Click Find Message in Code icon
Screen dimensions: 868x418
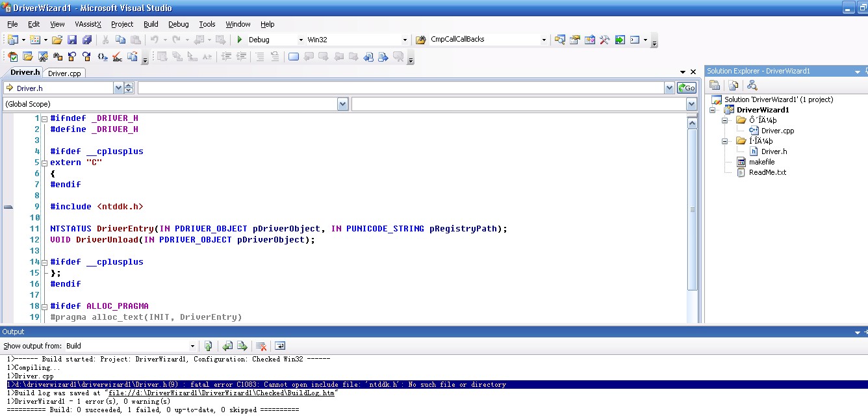point(209,346)
